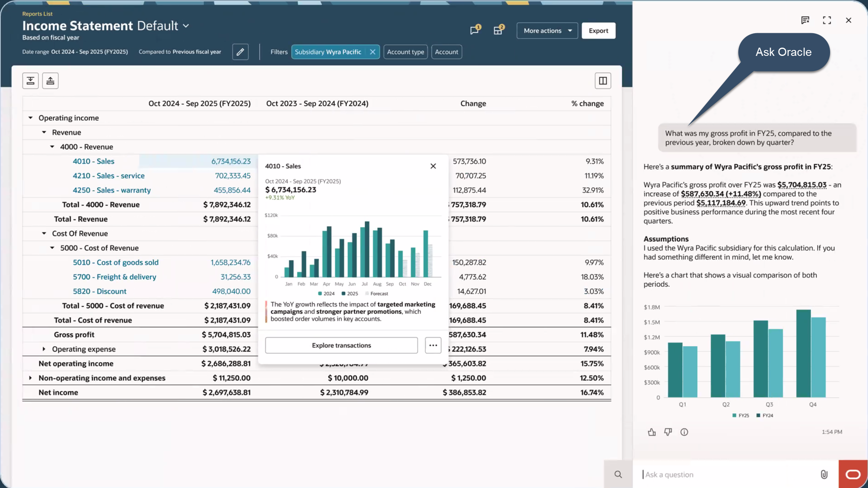Remove Subsidiary Wyra Pacific filter
868x488 pixels.
coord(373,52)
